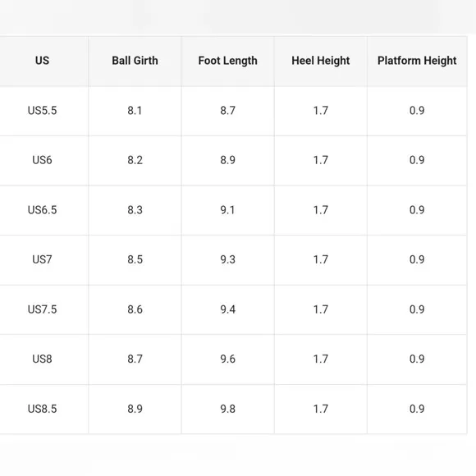Click the US6 size cell
476x476 pixels.
coord(42,160)
